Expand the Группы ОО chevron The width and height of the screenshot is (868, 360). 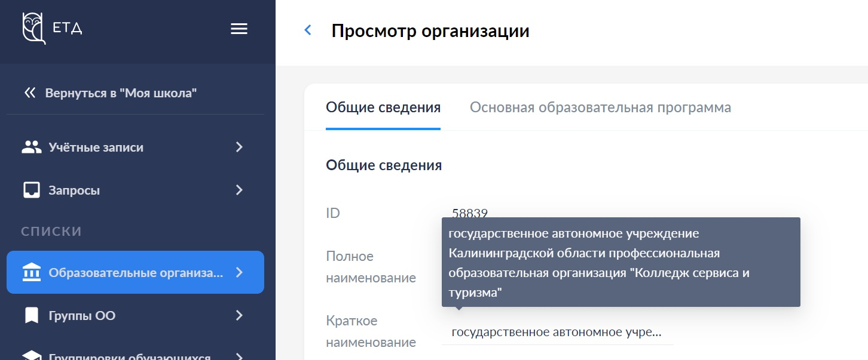pos(239,316)
